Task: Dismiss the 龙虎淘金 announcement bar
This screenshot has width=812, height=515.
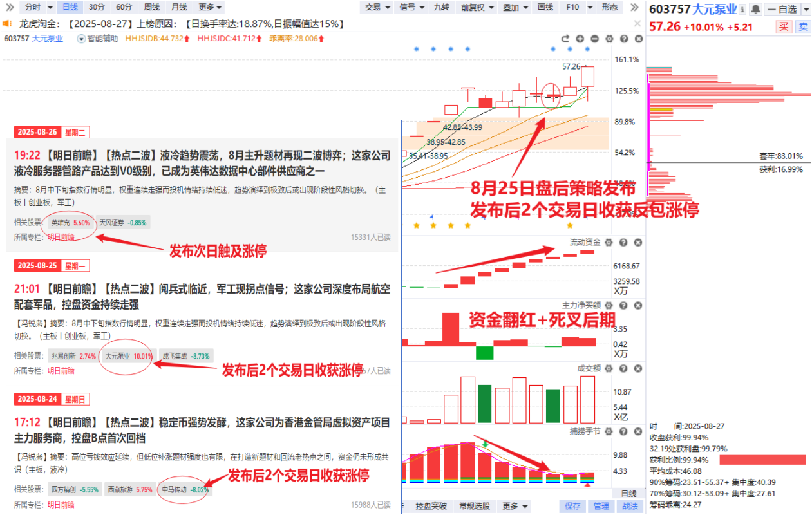Action: tap(637, 24)
